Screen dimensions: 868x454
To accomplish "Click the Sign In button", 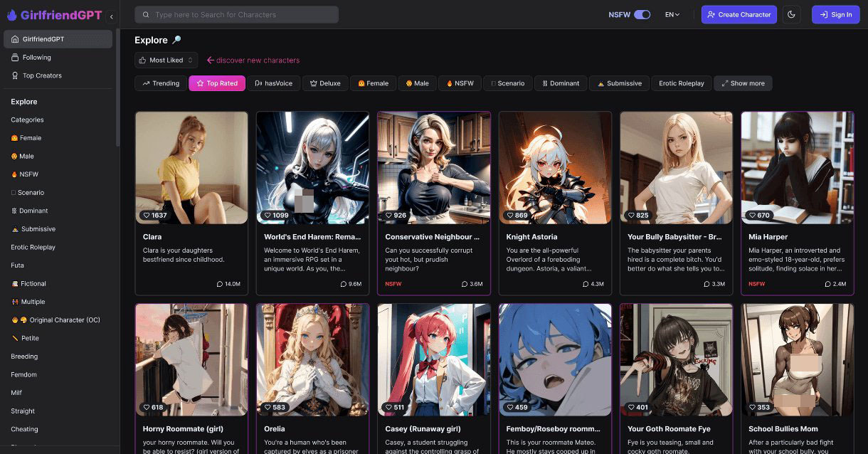I will click(x=835, y=14).
